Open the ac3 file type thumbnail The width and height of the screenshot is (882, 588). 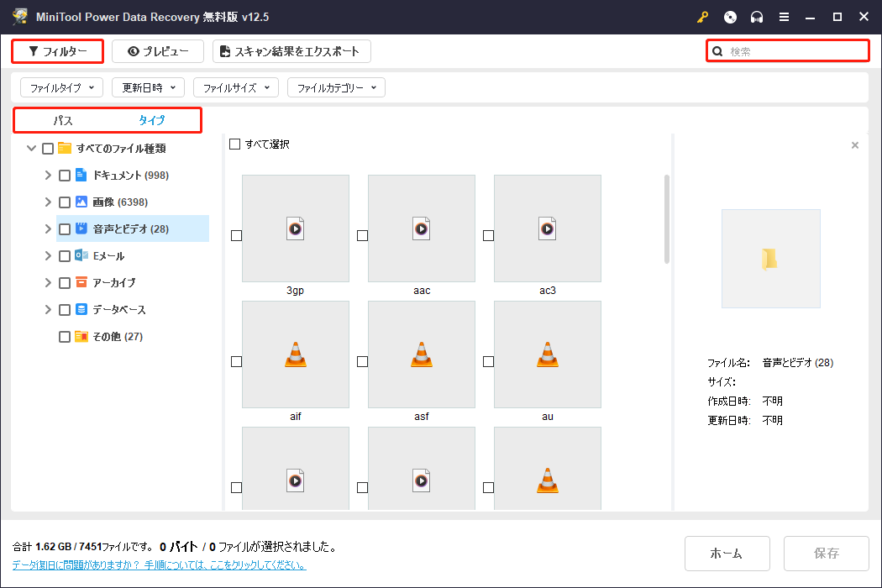click(x=548, y=228)
